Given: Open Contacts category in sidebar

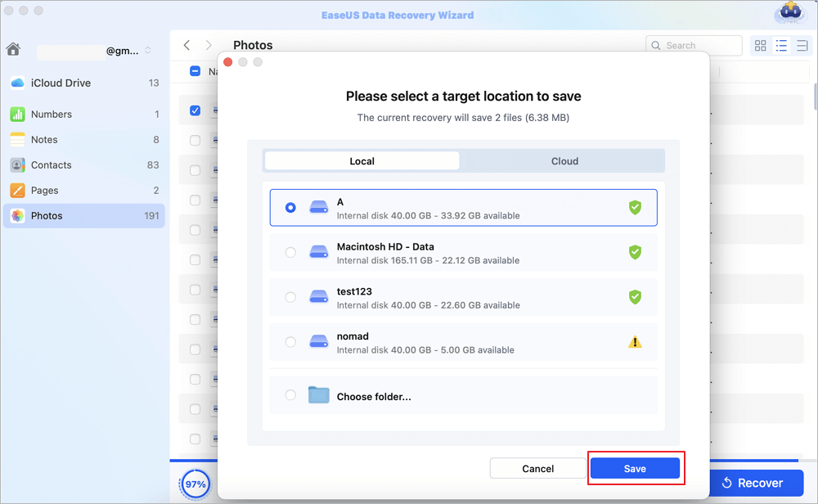Looking at the screenshot, I should point(84,165).
